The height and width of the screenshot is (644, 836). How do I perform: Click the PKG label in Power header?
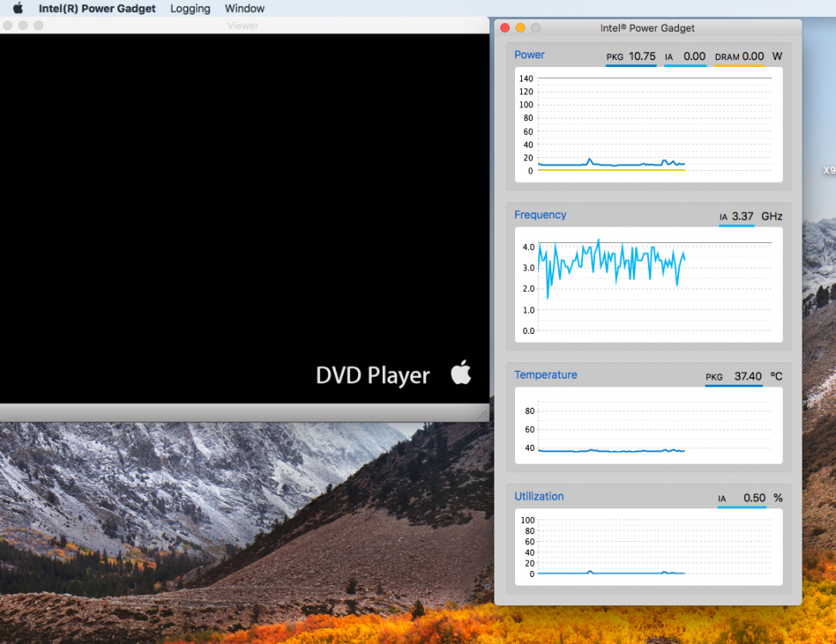[615, 57]
